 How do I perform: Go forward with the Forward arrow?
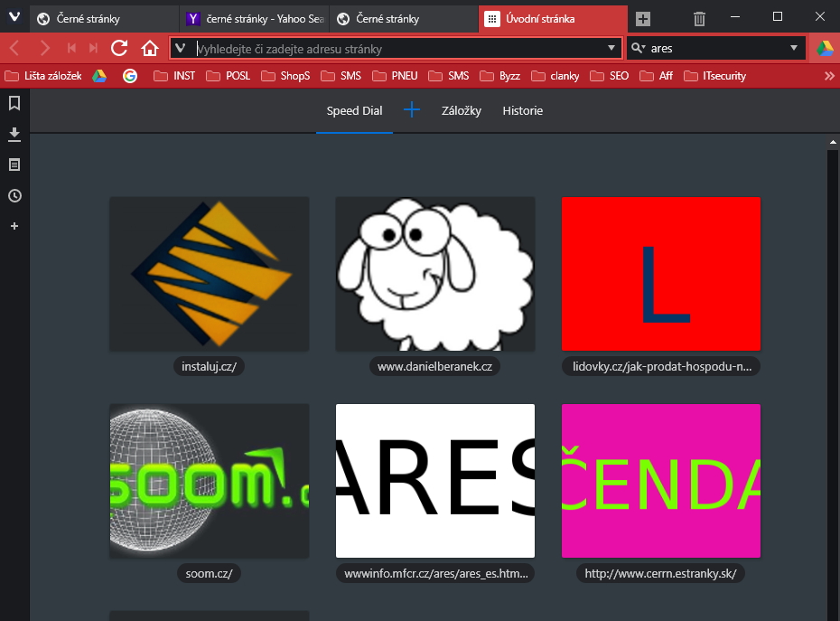tap(45, 48)
